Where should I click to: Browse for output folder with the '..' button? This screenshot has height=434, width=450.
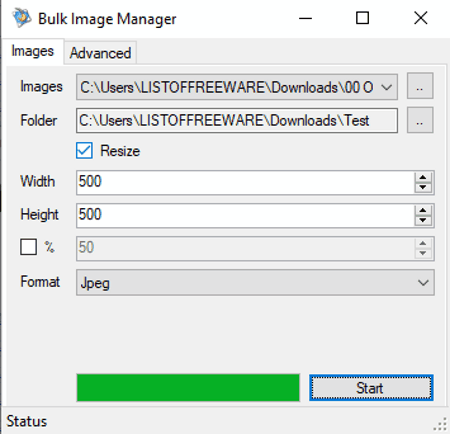pos(420,120)
